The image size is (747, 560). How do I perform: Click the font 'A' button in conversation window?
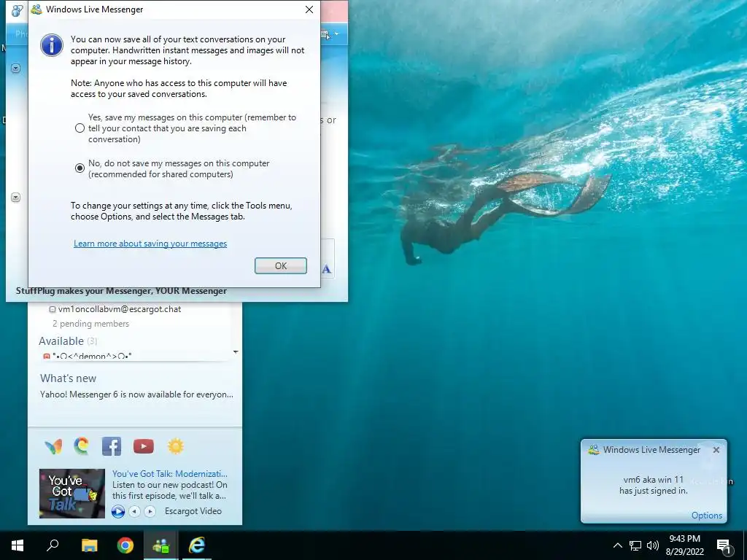(326, 269)
